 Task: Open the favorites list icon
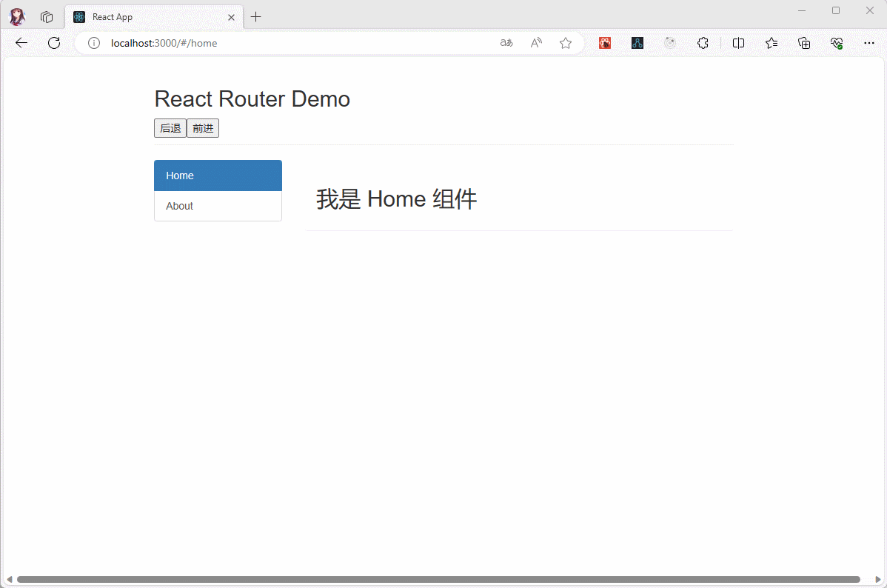point(771,43)
